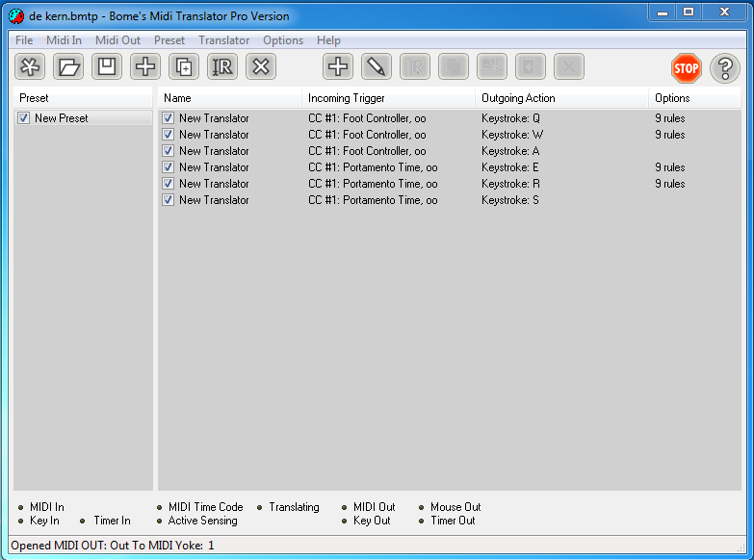Open the Midi In menu
The image size is (754, 560).
64,40
